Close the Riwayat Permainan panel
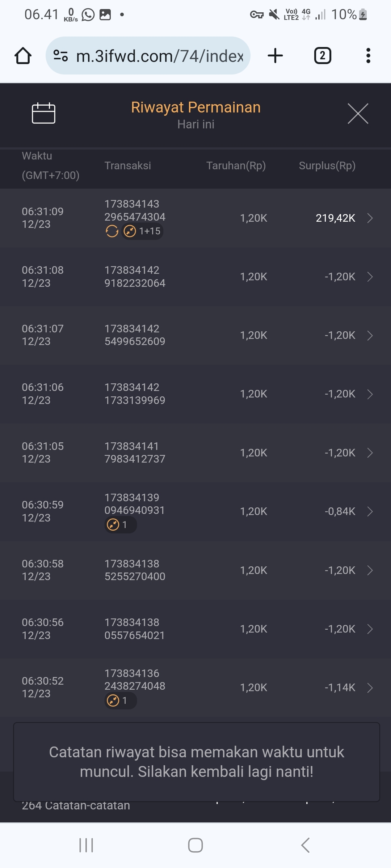Viewport: 391px width, 868px height. [x=358, y=114]
